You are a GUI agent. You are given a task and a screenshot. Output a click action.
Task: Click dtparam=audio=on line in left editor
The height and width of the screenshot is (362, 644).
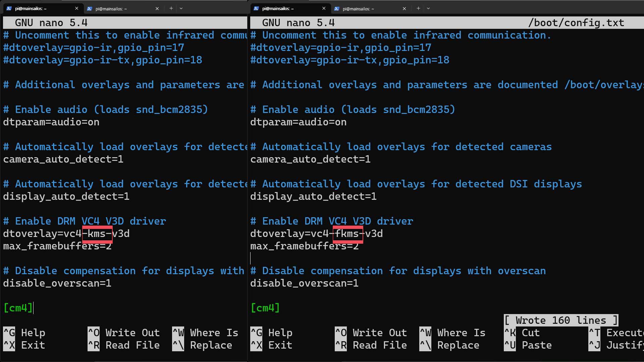(51, 122)
